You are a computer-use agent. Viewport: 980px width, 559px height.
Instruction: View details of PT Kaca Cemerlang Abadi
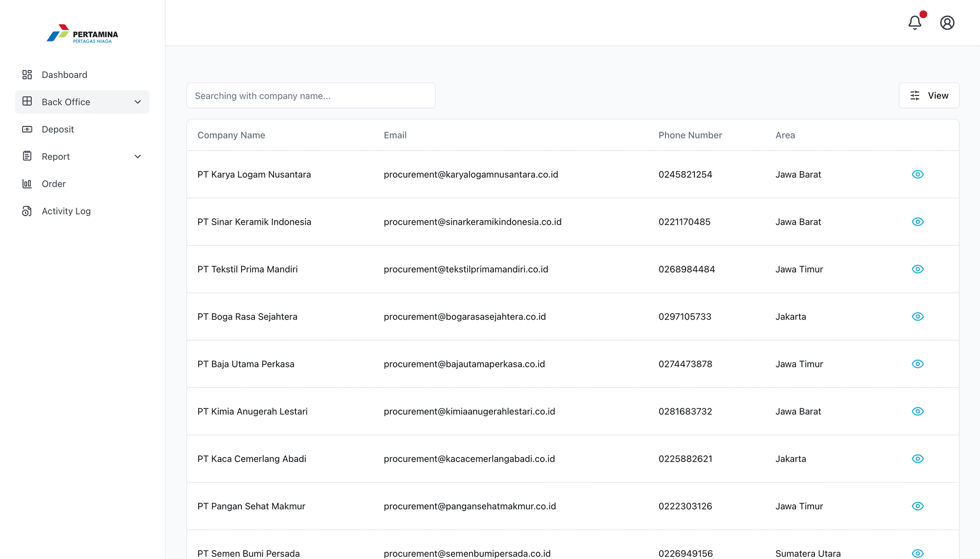coord(917,459)
